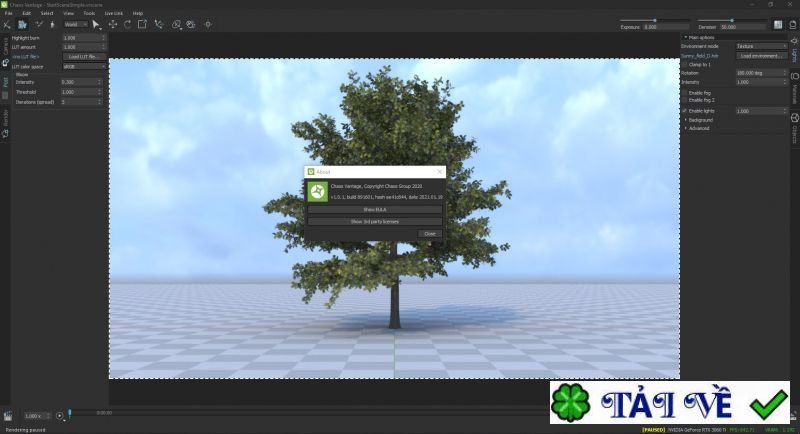Switch to the Lights side tab
Screen dimensions: 800x434
794,50
